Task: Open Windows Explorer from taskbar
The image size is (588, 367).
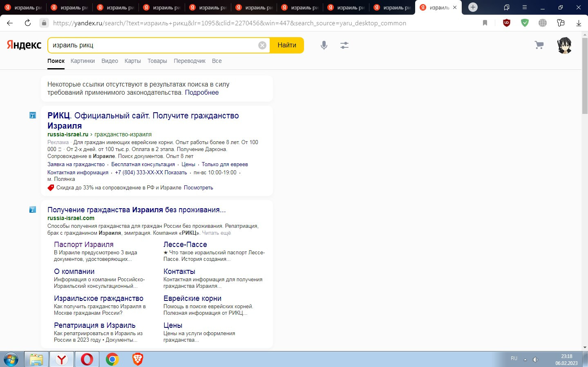Action: coord(36,360)
